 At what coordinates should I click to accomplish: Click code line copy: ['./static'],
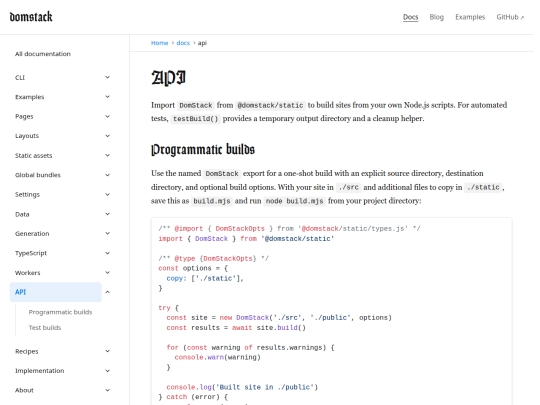205,278
